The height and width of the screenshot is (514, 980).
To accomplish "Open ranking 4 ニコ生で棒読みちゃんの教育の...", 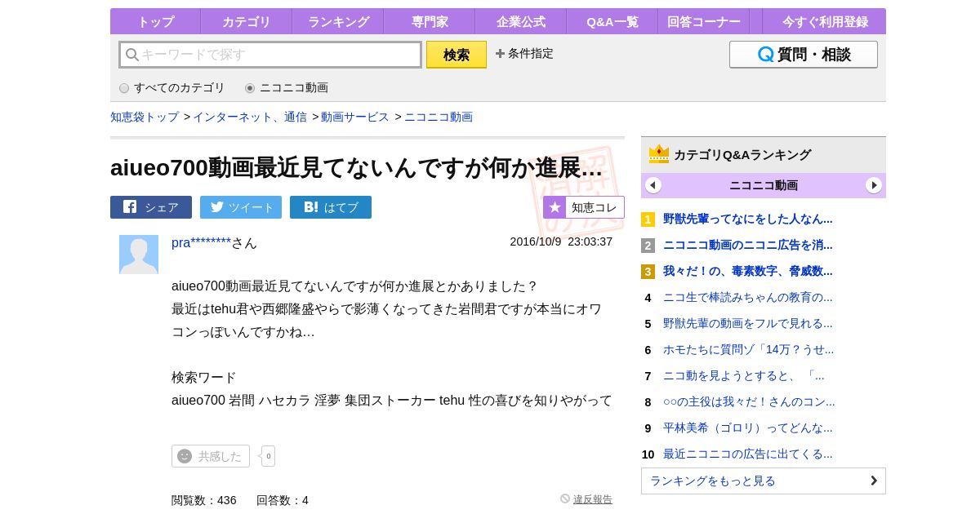I will (x=747, y=297).
